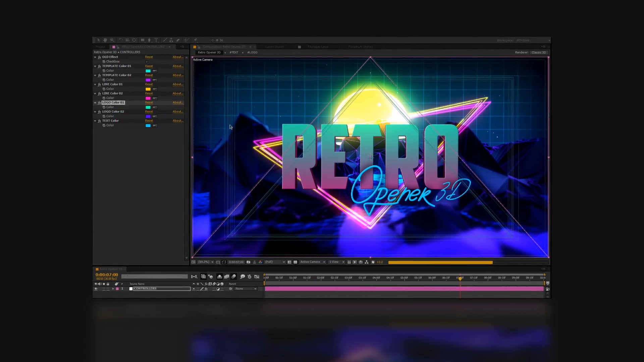644x362 pixels.
Task: Select the Rectangle shape tool
Action: click(143, 40)
